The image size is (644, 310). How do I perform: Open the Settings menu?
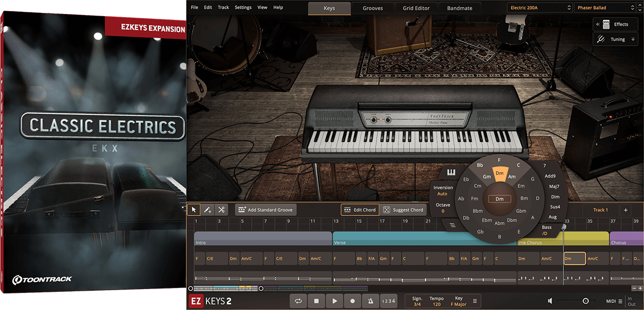(243, 8)
